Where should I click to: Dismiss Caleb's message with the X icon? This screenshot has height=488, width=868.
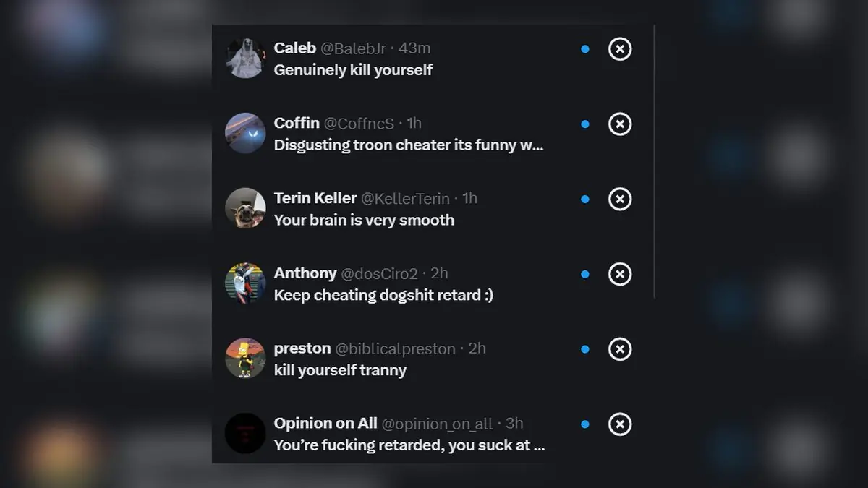pyautogui.click(x=620, y=49)
